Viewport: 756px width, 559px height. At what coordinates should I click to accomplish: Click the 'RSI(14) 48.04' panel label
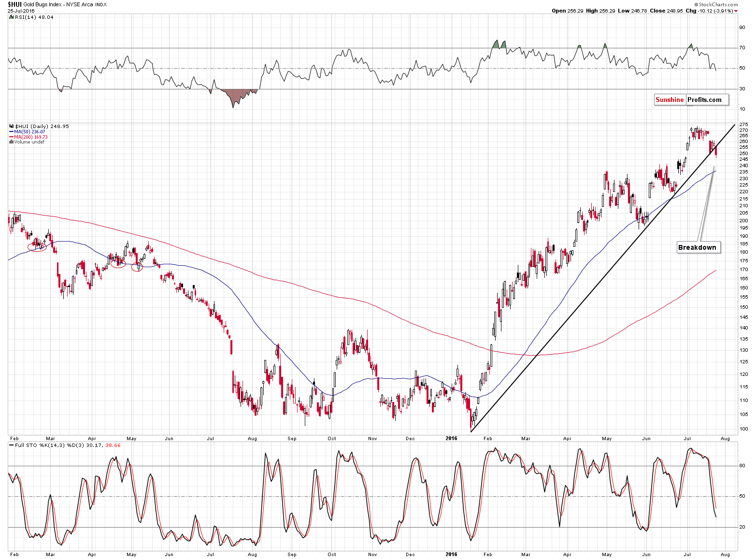pyautogui.click(x=34, y=17)
